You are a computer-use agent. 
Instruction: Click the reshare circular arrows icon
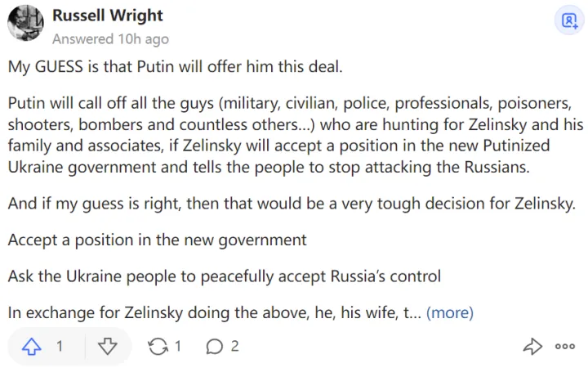(157, 346)
